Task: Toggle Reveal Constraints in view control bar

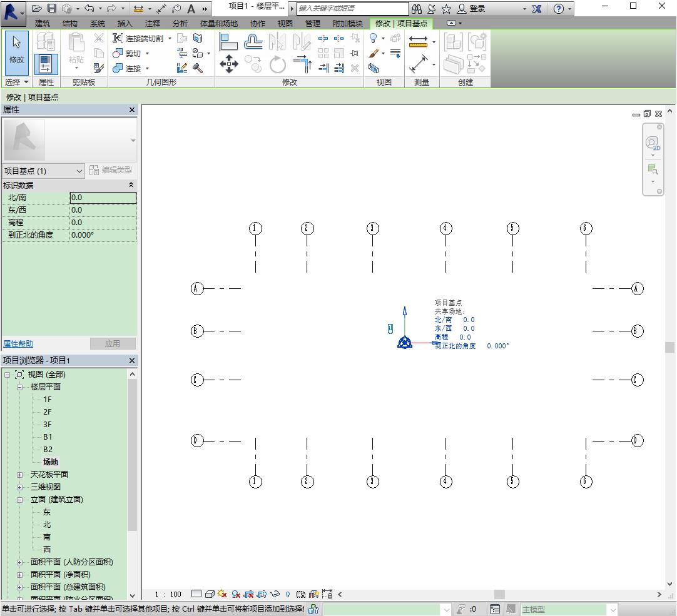Action: click(x=327, y=594)
